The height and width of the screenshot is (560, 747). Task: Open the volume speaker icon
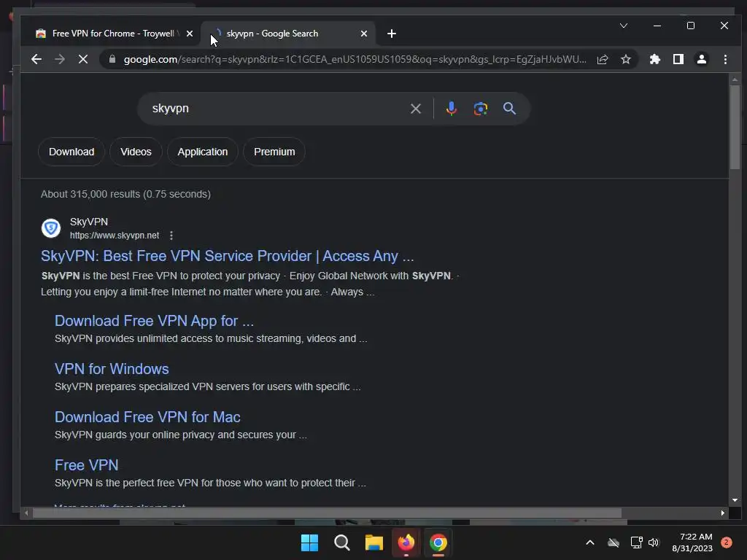pyautogui.click(x=654, y=542)
